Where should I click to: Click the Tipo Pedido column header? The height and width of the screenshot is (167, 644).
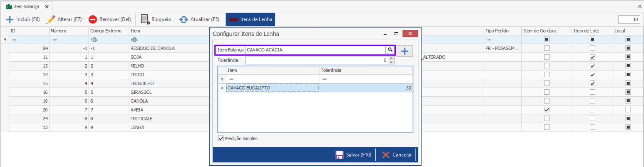pyautogui.click(x=502, y=31)
